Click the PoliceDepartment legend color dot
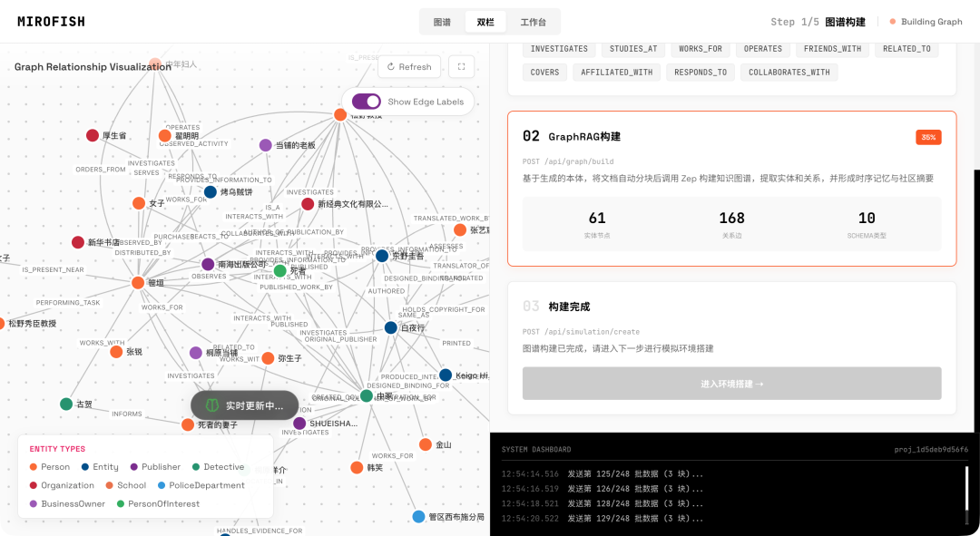 162,485
